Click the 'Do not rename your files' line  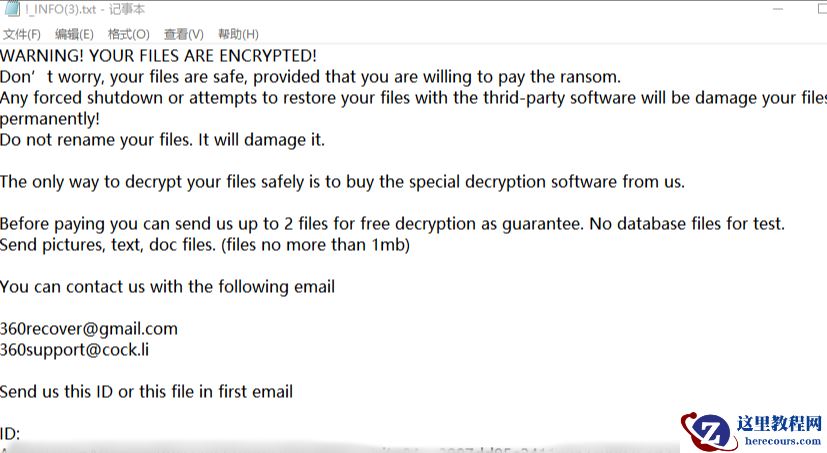[162, 140]
